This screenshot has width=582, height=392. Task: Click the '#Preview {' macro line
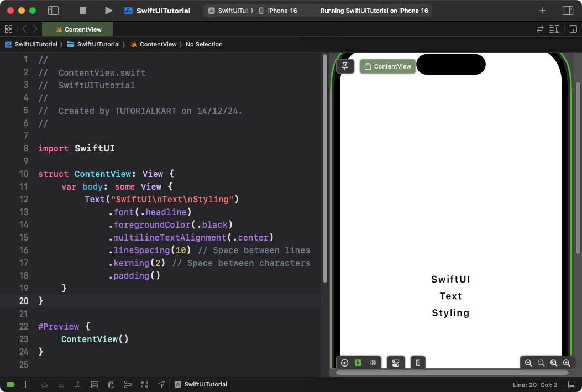(x=64, y=326)
